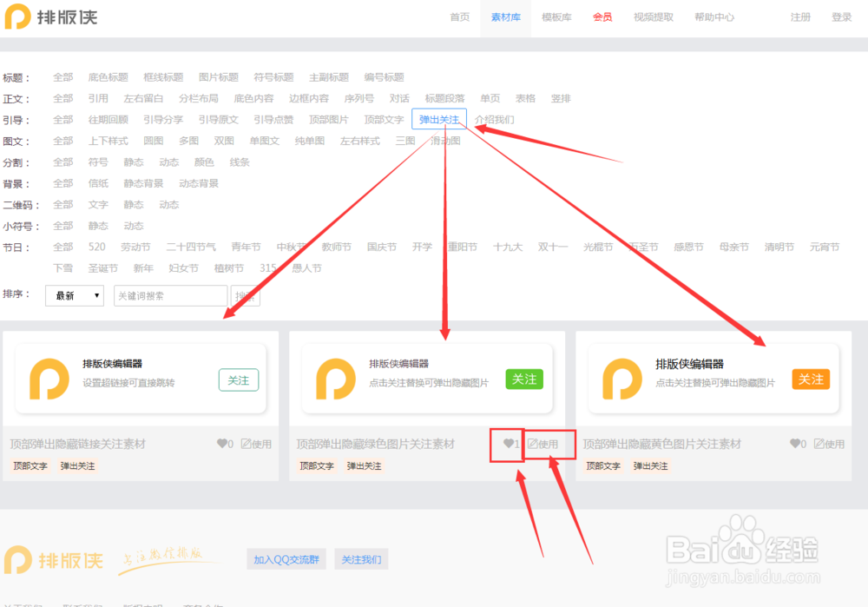
Task: Click the 搜索 button next to the keyword field
Action: (246, 296)
